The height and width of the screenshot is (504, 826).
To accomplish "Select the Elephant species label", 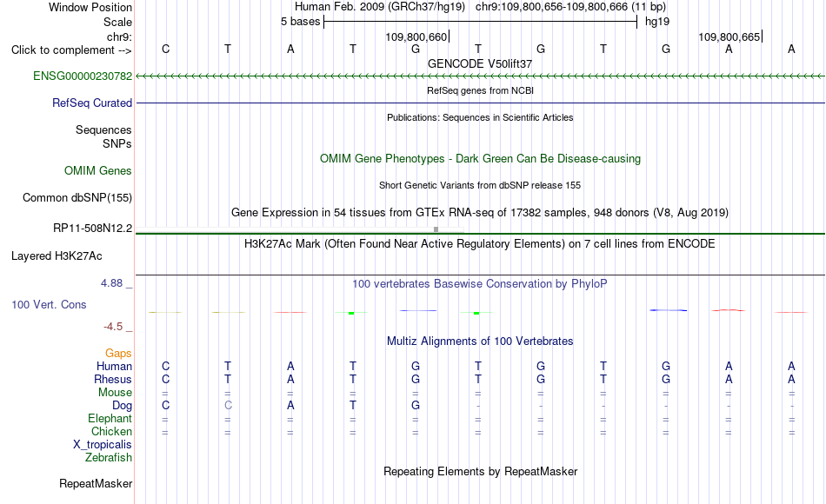I will (x=110, y=418).
